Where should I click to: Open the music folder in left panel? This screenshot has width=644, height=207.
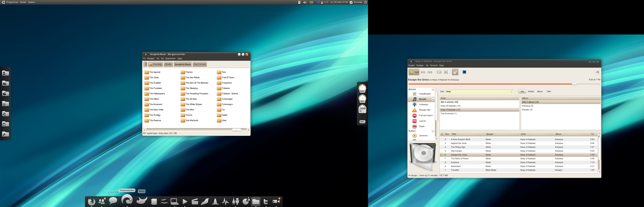[6, 114]
